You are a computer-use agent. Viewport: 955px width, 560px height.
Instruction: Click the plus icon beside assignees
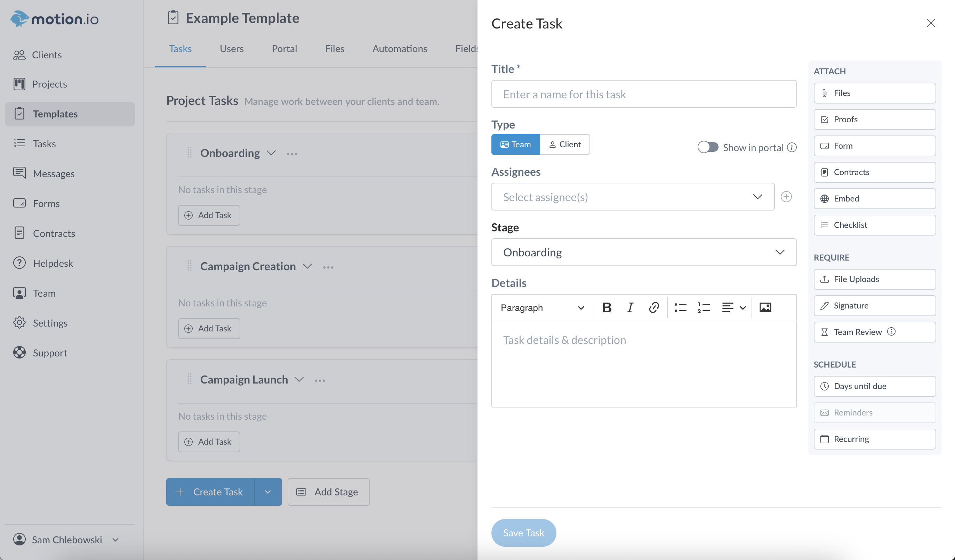tap(786, 197)
